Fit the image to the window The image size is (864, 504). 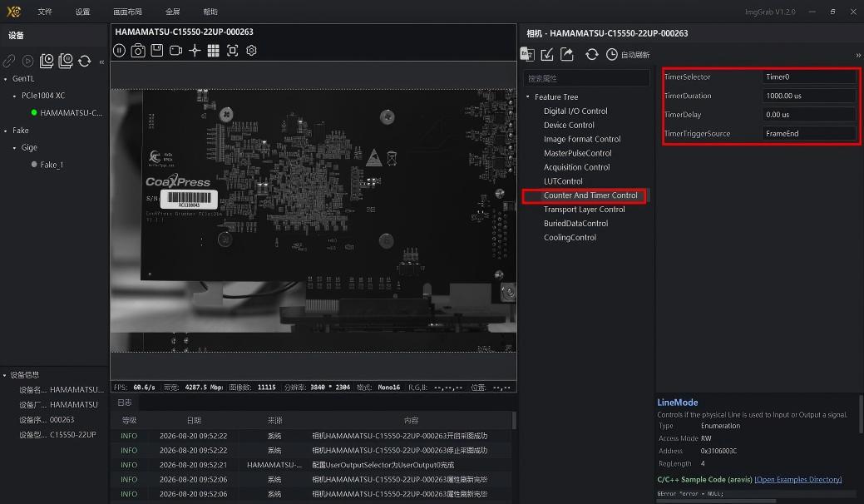coord(233,51)
